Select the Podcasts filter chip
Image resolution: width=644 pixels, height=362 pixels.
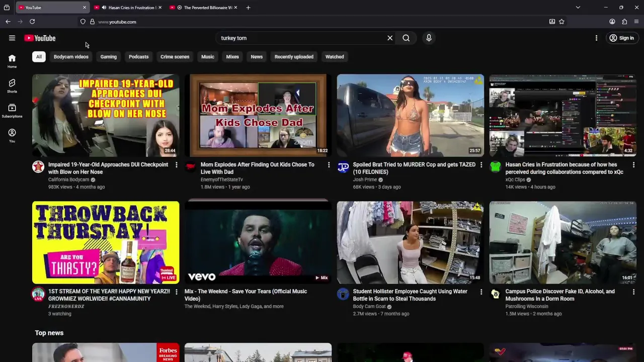[x=138, y=57]
